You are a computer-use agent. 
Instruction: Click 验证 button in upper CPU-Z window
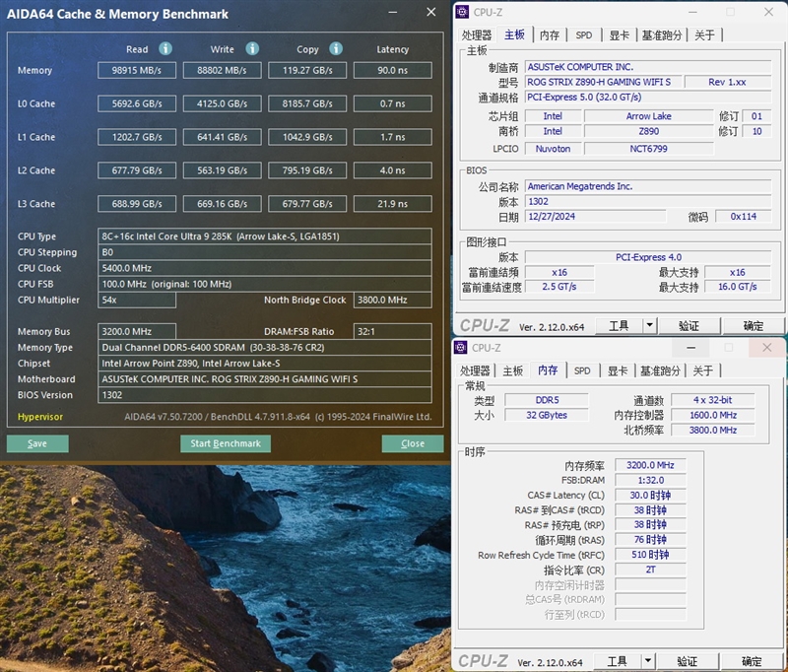[x=689, y=326]
